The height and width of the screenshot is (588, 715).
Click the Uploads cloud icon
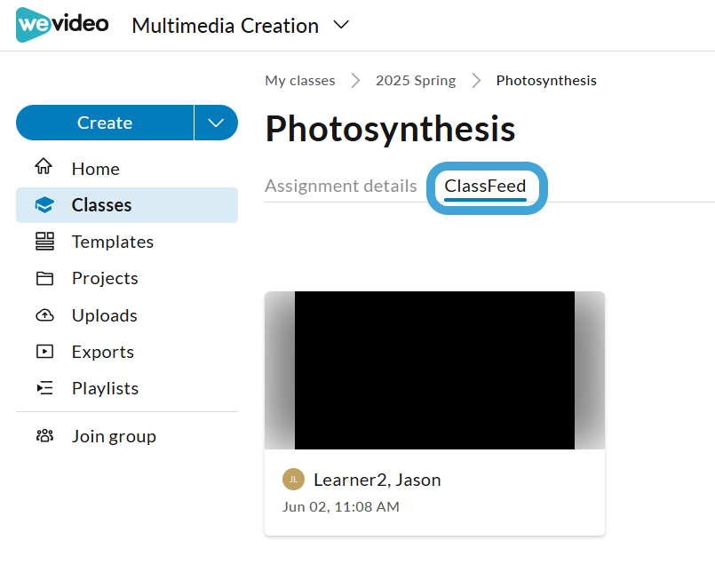pyautogui.click(x=44, y=315)
